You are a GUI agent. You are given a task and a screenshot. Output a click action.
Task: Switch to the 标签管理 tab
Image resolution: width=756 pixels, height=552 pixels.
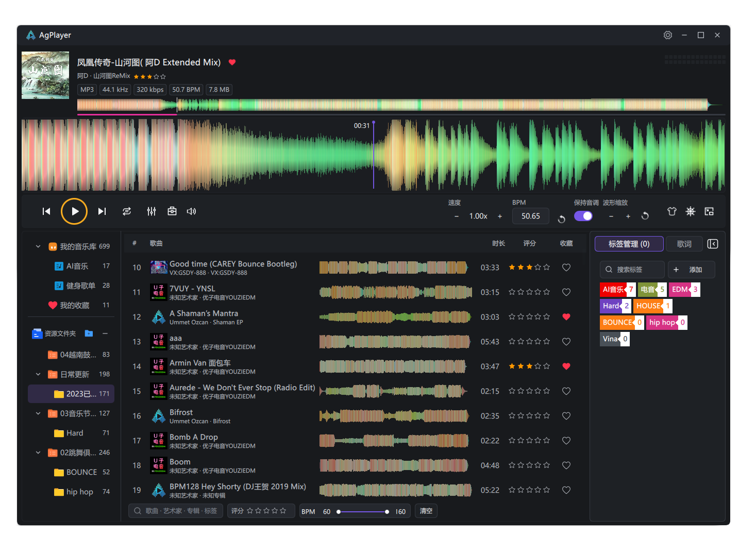[629, 244]
